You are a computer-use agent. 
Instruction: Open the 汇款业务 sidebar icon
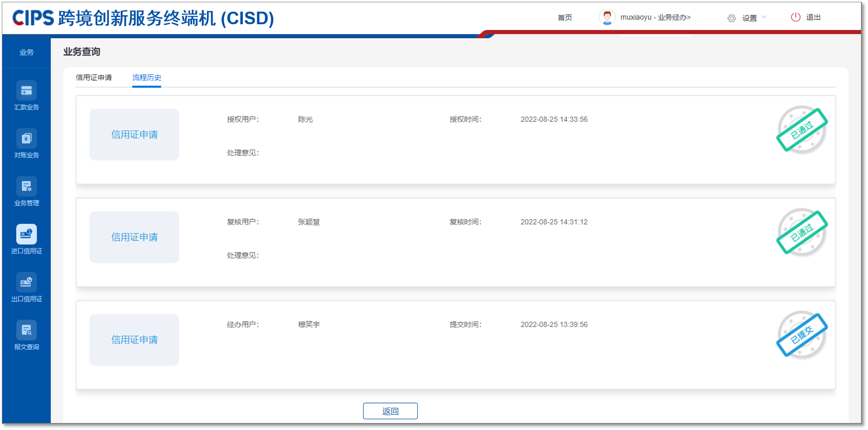coord(27,91)
